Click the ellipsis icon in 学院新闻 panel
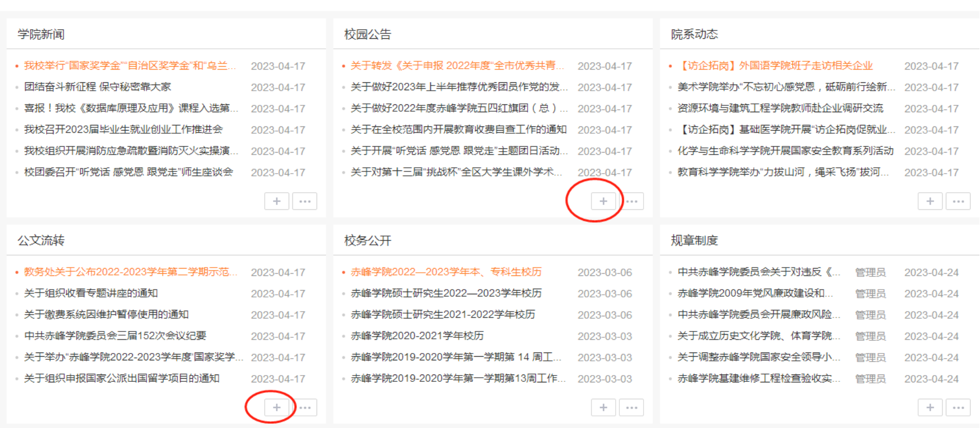Screen dimensions: 980x428 [304, 201]
